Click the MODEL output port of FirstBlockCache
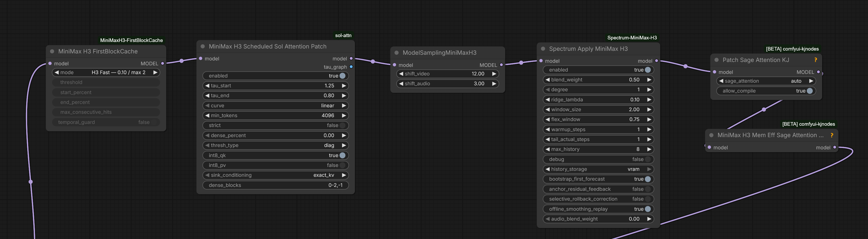 (x=163, y=63)
